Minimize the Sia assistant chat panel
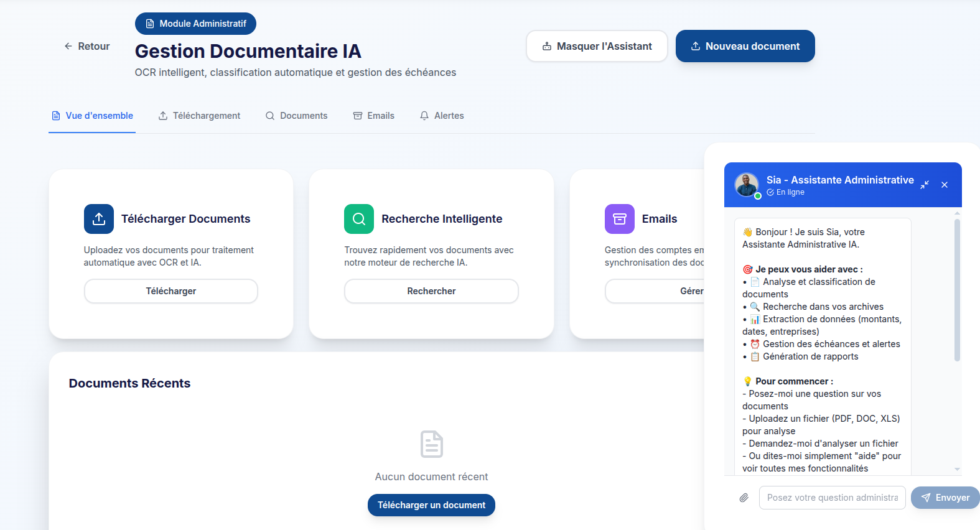 [x=925, y=185]
